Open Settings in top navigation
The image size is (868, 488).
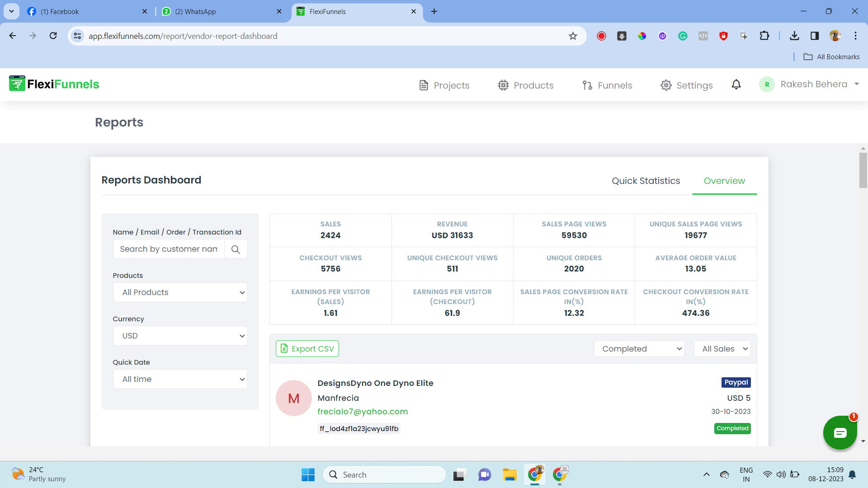686,85
